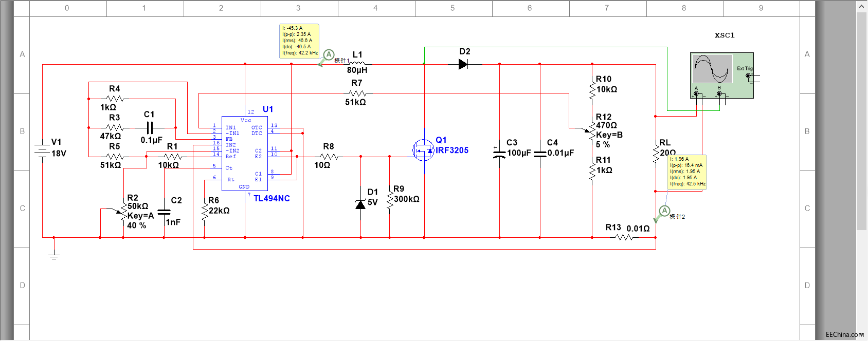This screenshot has height=341, width=868.
Task: Click the yellow readout box for probe 1
Action: [x=299, y=41]
